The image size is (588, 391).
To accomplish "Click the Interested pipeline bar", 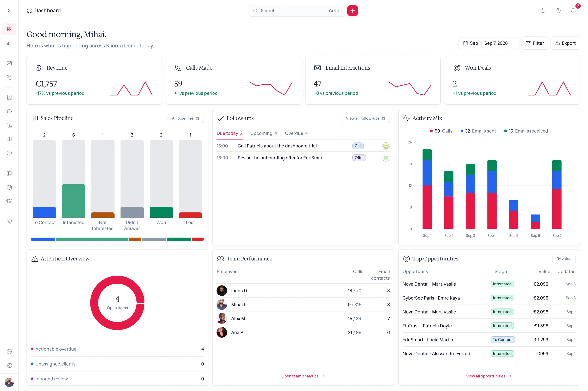I will (73, 201).
